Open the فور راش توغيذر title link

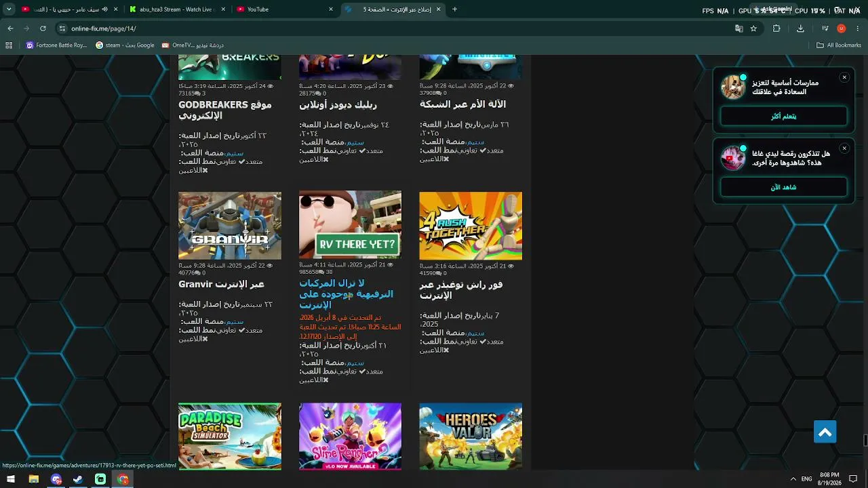coord(461,290)
